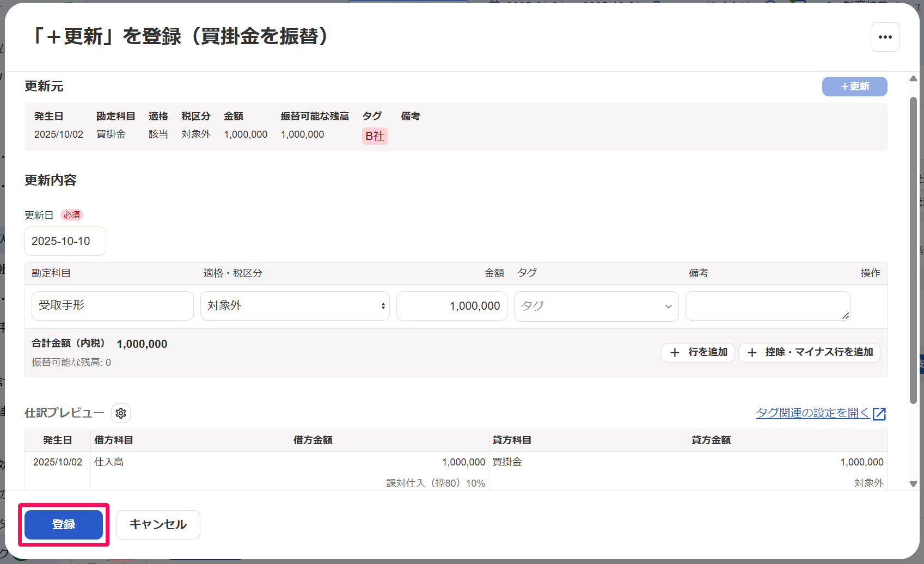Click the scrollbar down arrow
The height and width of the screenshot is (564, 924).
coord(913,483)
